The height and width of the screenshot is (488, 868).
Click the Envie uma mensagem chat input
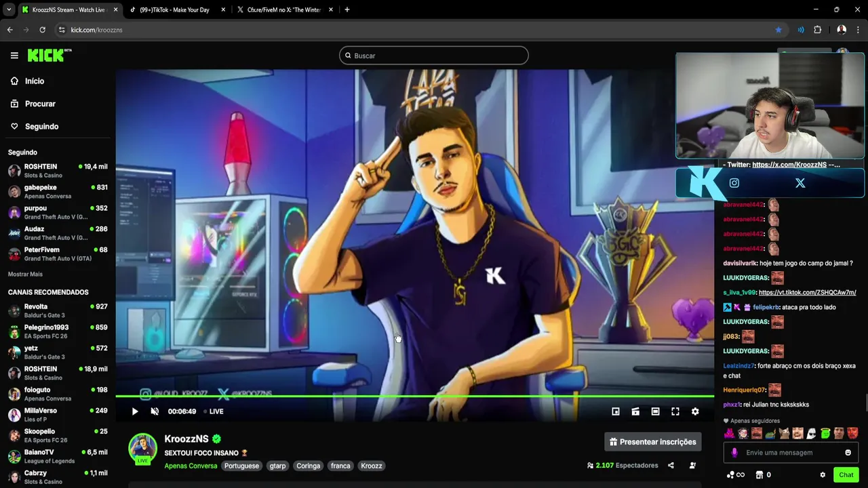(790, 453)
